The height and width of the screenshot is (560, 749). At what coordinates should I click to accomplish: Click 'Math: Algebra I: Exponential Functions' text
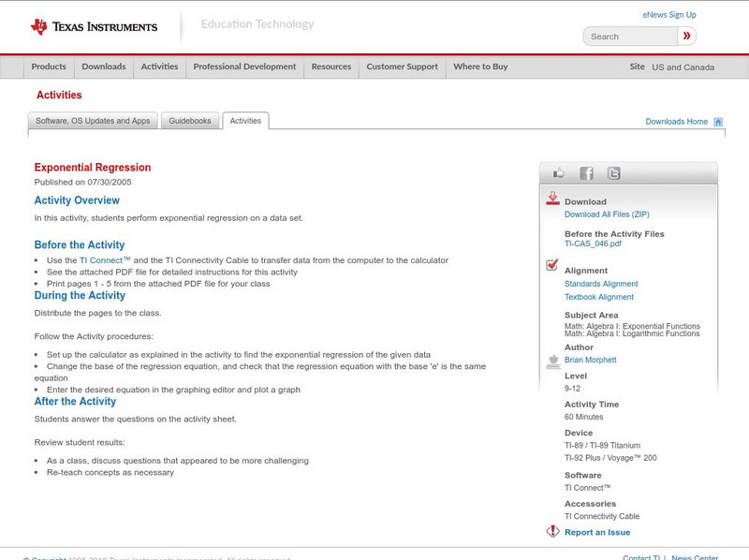point(632,326)
